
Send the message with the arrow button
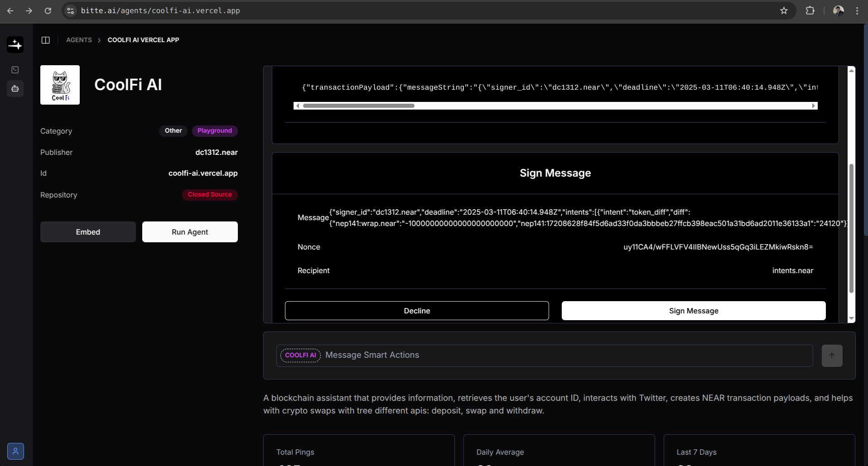(x=832, y=356)
